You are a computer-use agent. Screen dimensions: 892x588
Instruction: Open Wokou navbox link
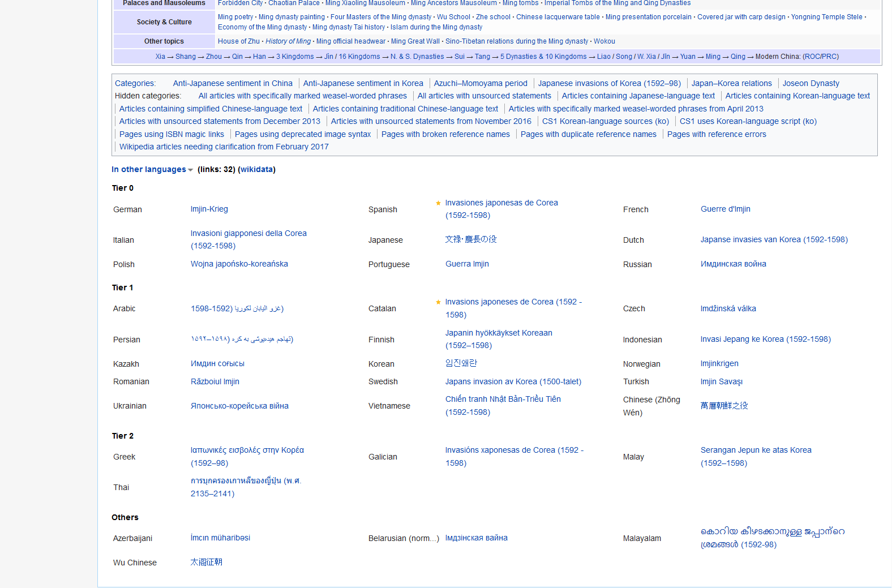coord(604,41)
